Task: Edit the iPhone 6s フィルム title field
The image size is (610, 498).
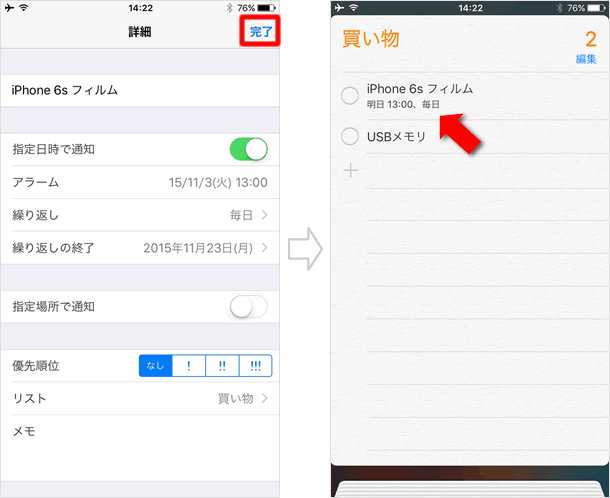Action: [x=140, y=90]
